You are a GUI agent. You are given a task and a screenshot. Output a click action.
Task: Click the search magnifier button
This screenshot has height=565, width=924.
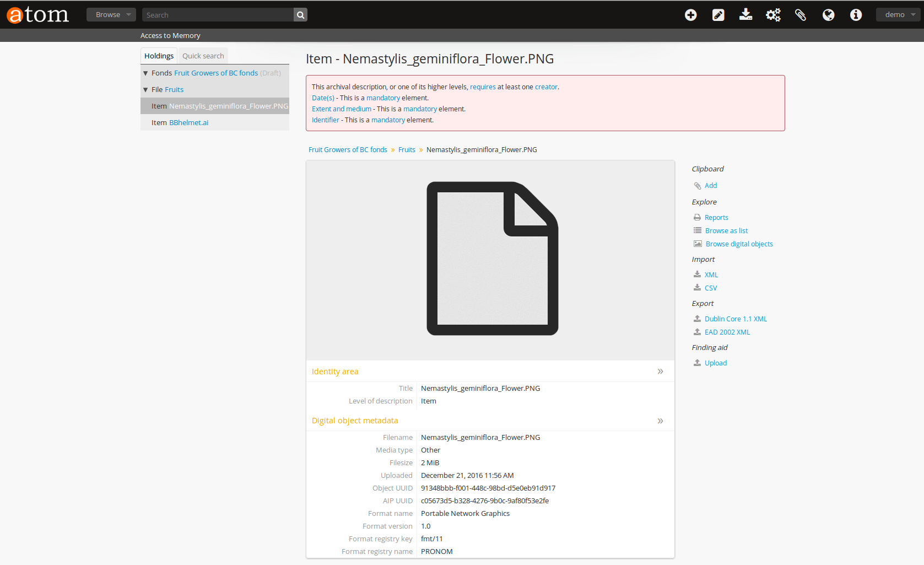pos(300,15)
